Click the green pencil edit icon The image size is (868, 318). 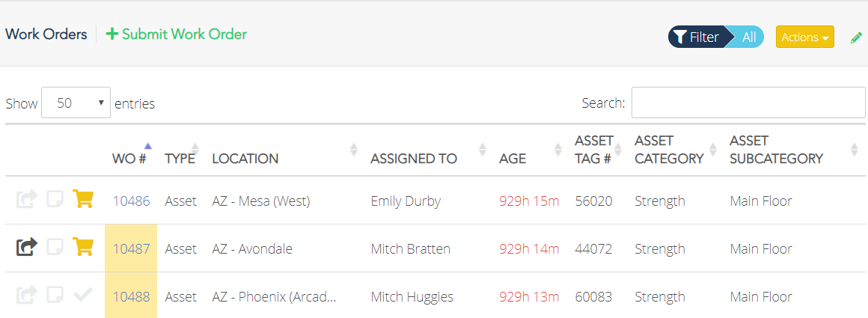[x=856, y=37]
